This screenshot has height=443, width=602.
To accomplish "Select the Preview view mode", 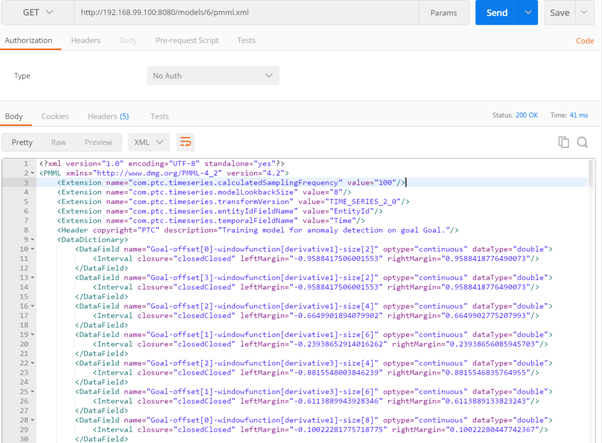I will 98,142.
